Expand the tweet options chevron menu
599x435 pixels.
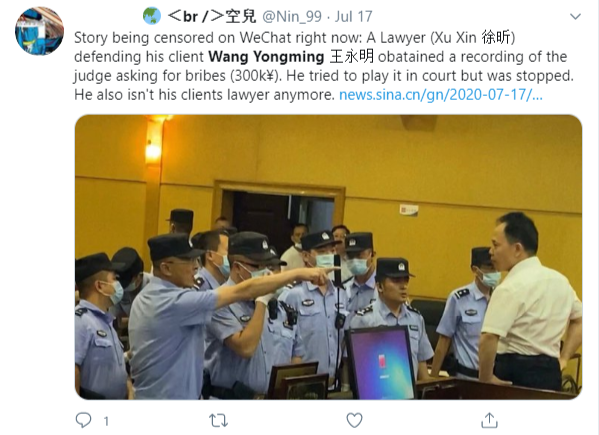pos(575,16)
